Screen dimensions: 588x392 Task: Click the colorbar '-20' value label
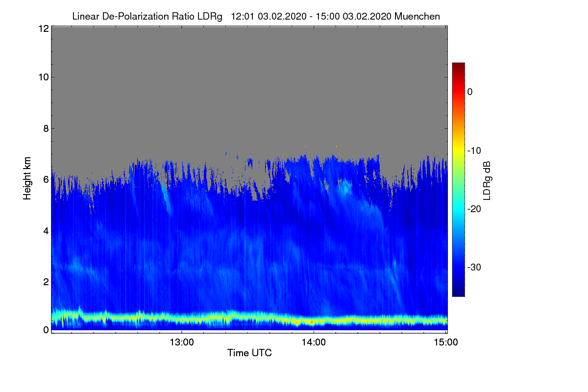pyautogui.click(x=474, y=209)
